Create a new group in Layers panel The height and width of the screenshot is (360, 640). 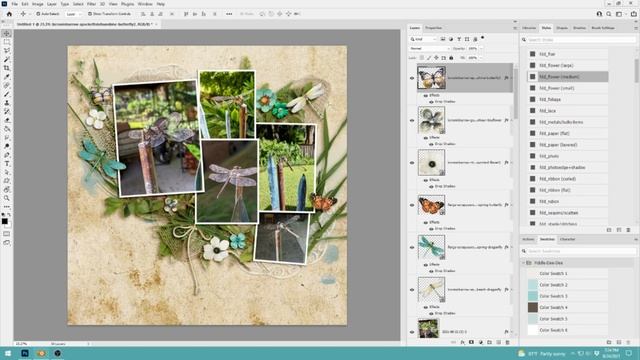[489, 342]
